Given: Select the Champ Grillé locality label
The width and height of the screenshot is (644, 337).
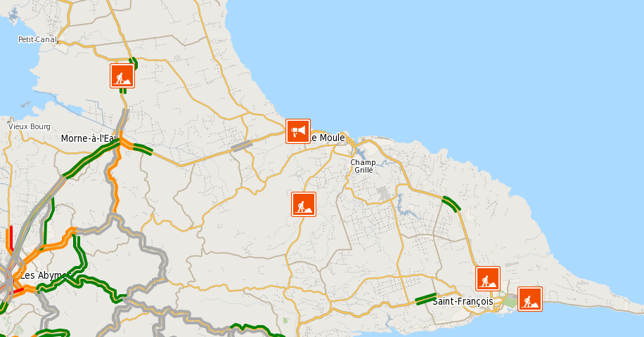Looking at the screenshot, I should click(363, 166).
